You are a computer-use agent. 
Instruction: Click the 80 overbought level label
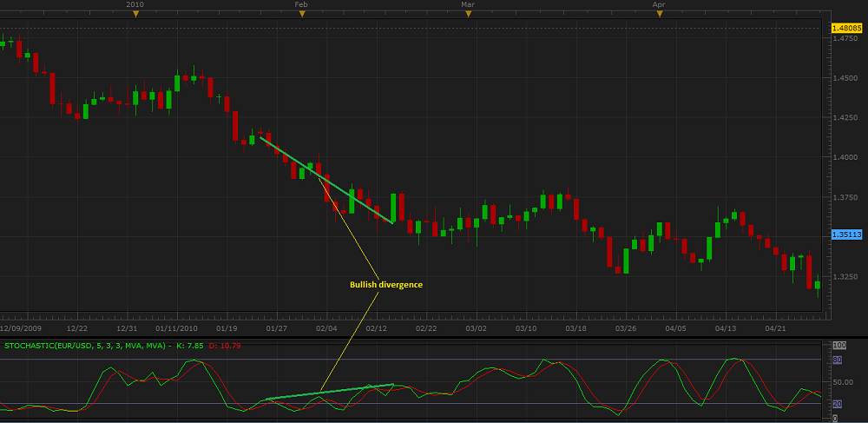(838, 360)
